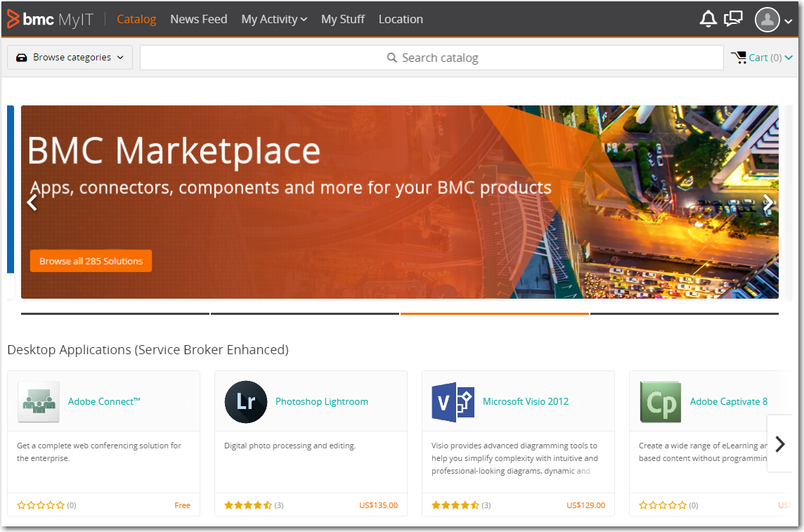804x532 pixels.
Task: Open notifications via the bell icon
Action: click(708, 19)
